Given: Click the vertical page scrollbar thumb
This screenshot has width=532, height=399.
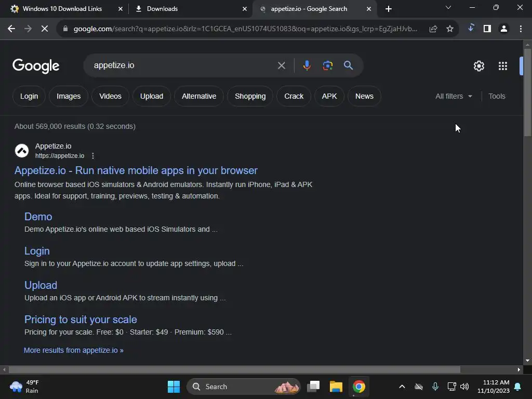Looking at the screenshot, I should (x=527, y=92).
